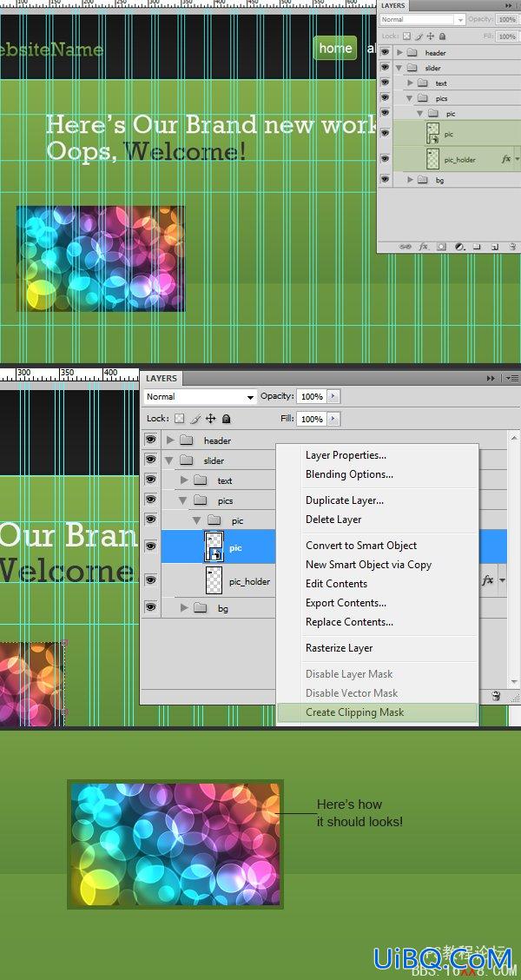The image size is (521, 980).
Task: Add layer mask icon in small Layers panel
Action: coord(442,247)
